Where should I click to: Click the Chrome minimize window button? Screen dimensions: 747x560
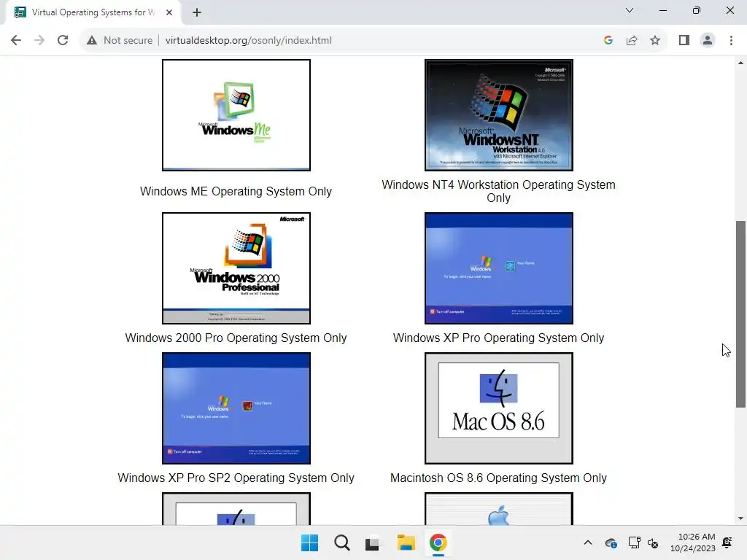(662, 10)
